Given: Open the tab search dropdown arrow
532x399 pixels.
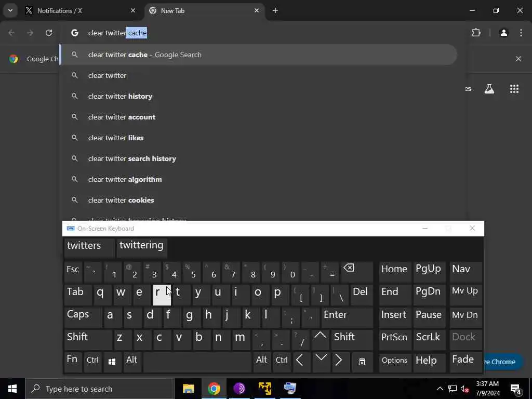Looking at the screenshot, I should [10, 10].
